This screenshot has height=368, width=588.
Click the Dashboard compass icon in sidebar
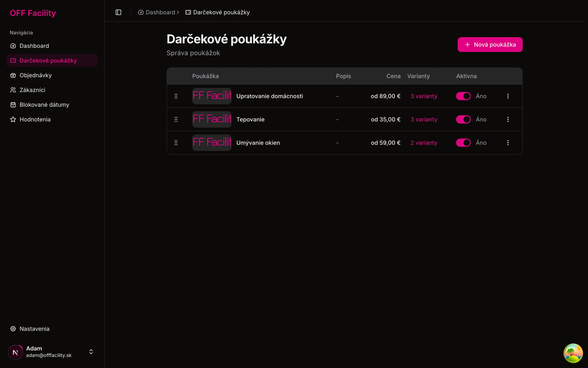coord(13,46)
